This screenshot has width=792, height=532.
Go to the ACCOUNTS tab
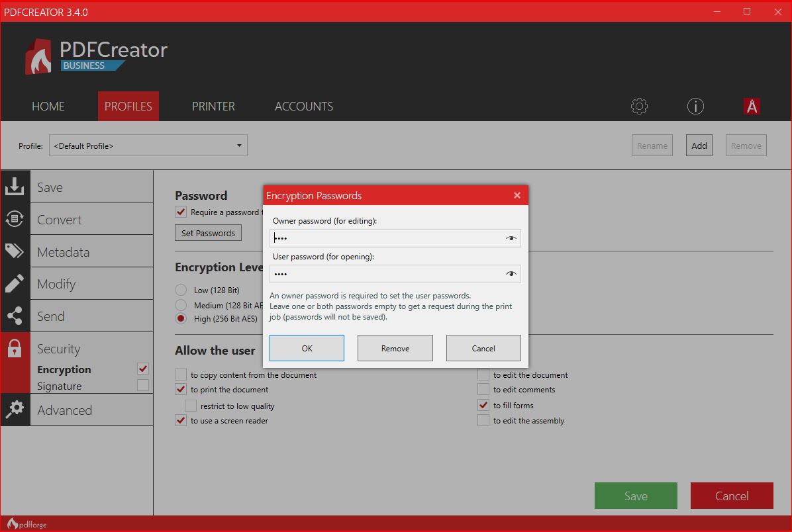[303, 106]
